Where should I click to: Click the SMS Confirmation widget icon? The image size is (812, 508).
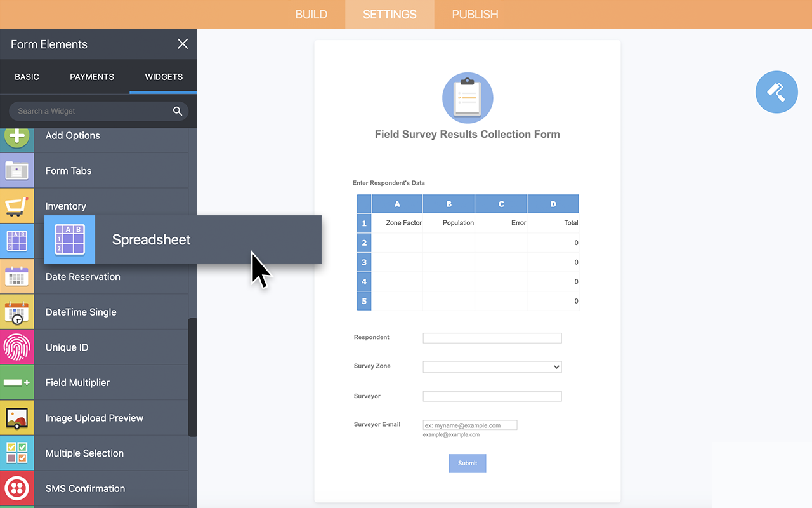coord(17,488)
